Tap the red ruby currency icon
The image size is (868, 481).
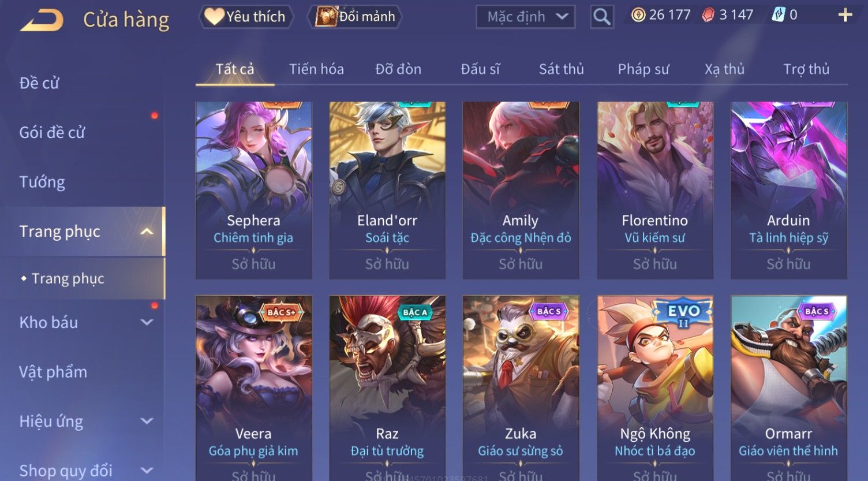708,16
